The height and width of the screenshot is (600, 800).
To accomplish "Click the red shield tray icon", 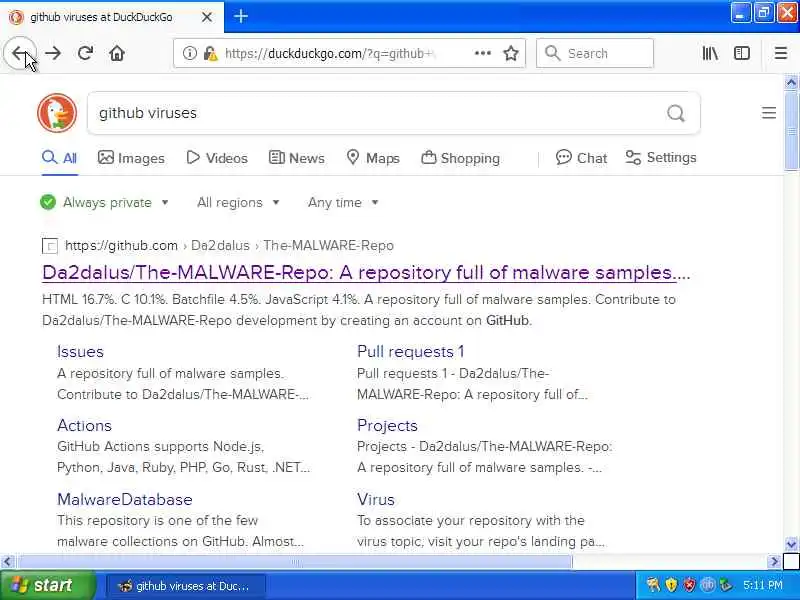I will pos(689,585).
